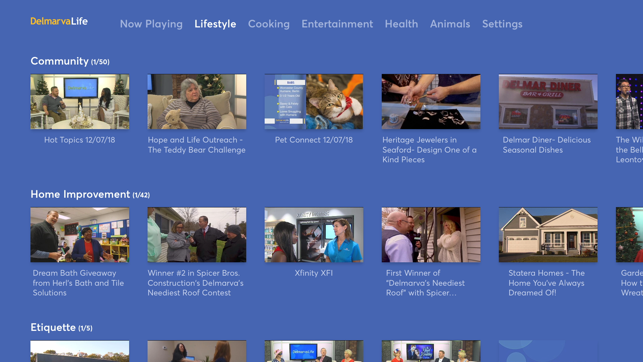643x362 pixels.
Task: Go to the Health tab
Action: 401,24
